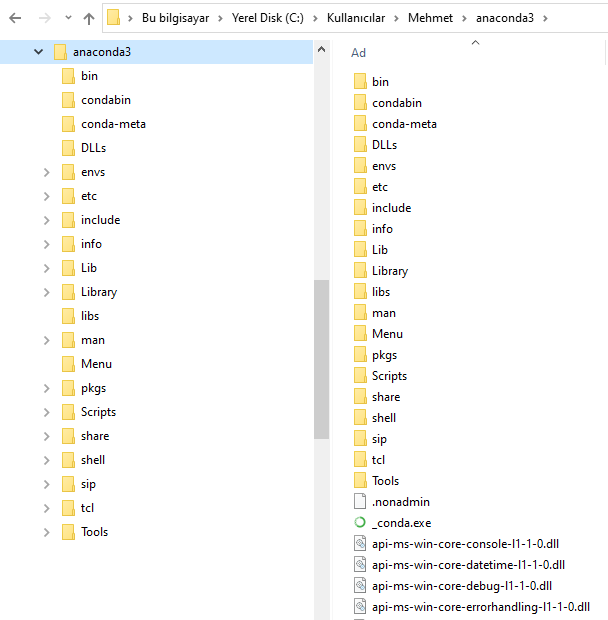The image size is (608, 620).
Task: Select api-ms-win-core-datetime-l1-1-0.dll file icon
Action: click(360, 564)
